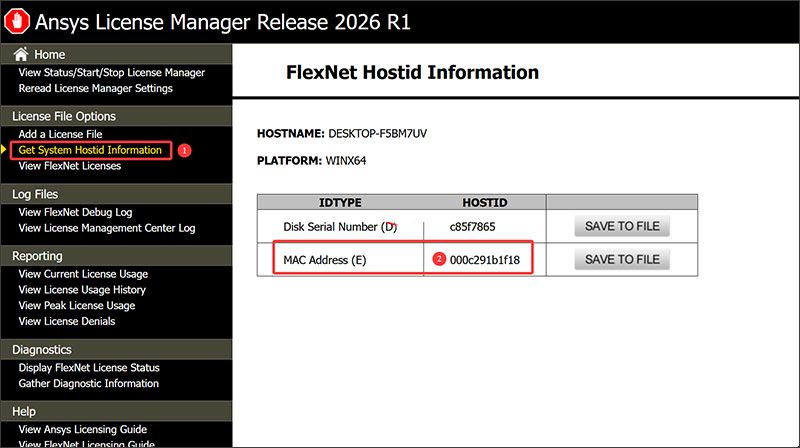
Task: Open View Peak License Usage
Action: click(77, 306)
